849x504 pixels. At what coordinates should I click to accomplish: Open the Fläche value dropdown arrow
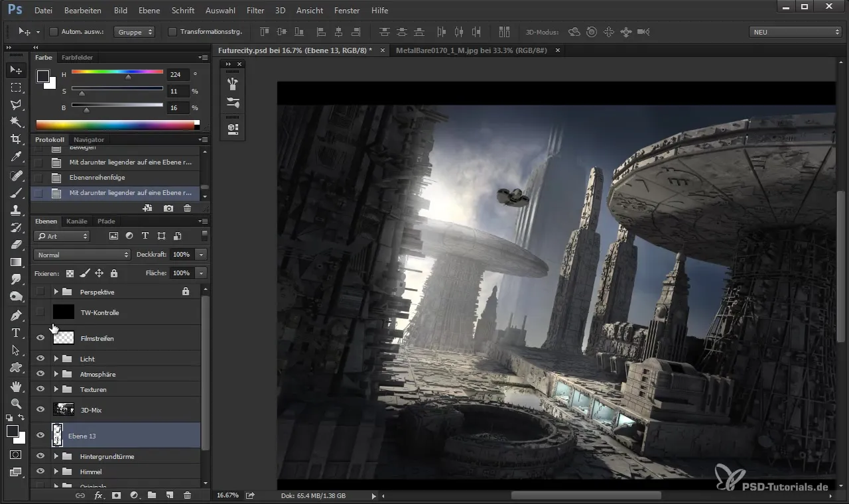[202, 273]
